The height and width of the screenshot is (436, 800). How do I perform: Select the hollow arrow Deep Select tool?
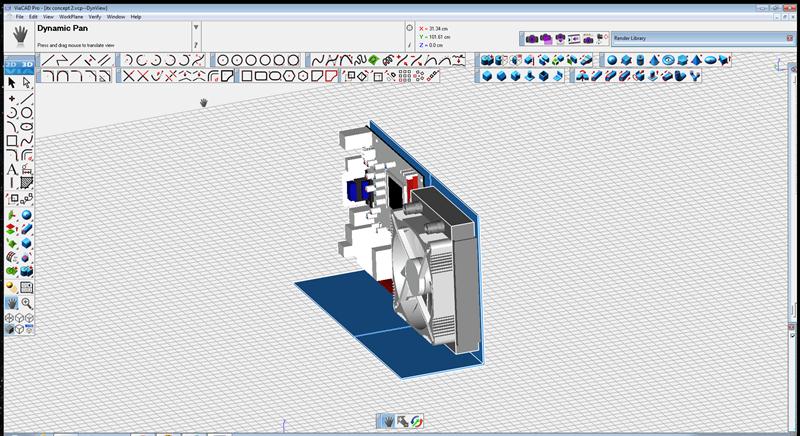pyautogui.click(x=27, y=83)
